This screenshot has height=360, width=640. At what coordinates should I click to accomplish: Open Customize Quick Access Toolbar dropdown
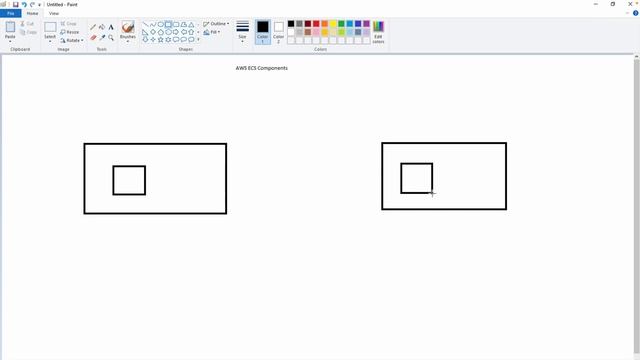point(40,4)
